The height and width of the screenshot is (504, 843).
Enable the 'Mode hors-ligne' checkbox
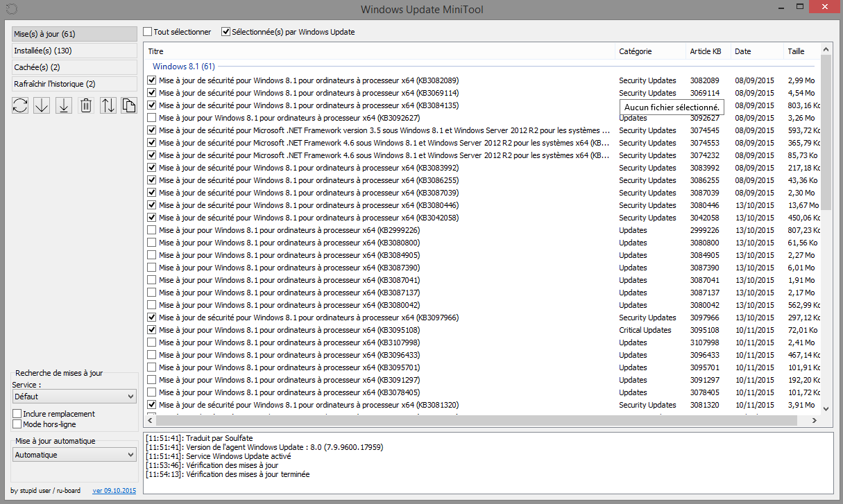(17, 424)
